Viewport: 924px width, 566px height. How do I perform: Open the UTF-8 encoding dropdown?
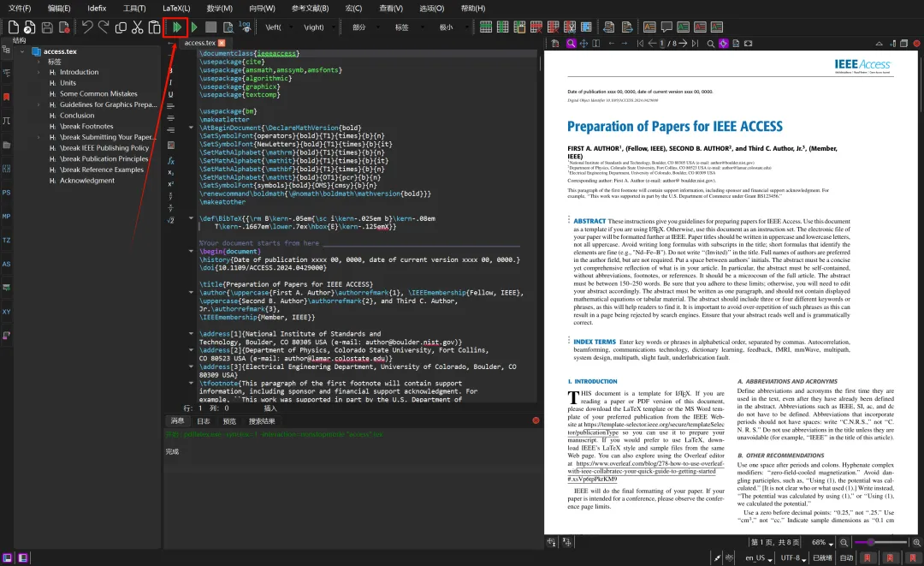pos(793,557)
